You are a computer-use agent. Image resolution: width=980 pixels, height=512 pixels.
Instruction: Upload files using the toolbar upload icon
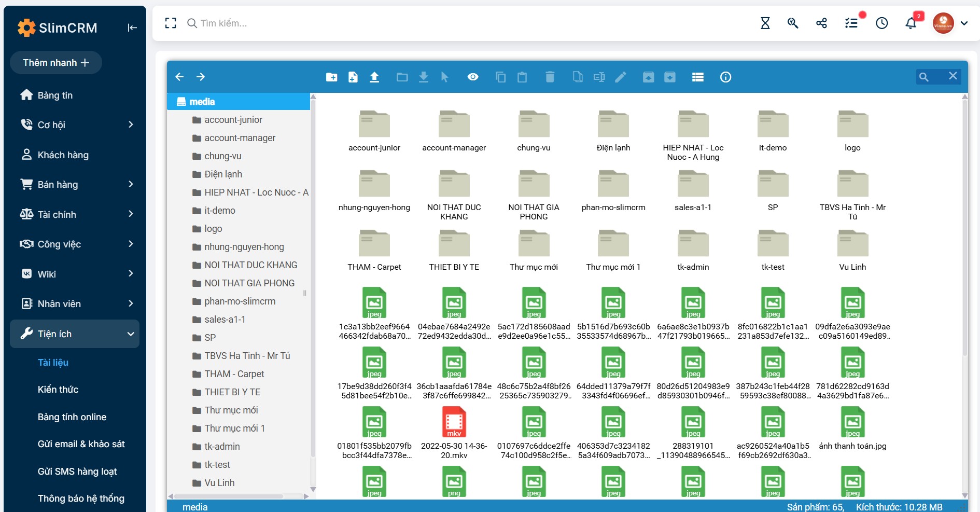[374, 77]
